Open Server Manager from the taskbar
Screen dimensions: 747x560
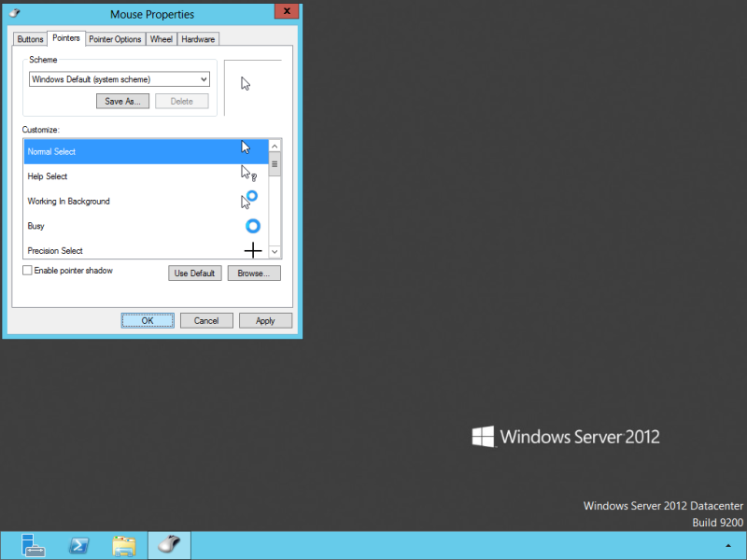pos(33,545)
